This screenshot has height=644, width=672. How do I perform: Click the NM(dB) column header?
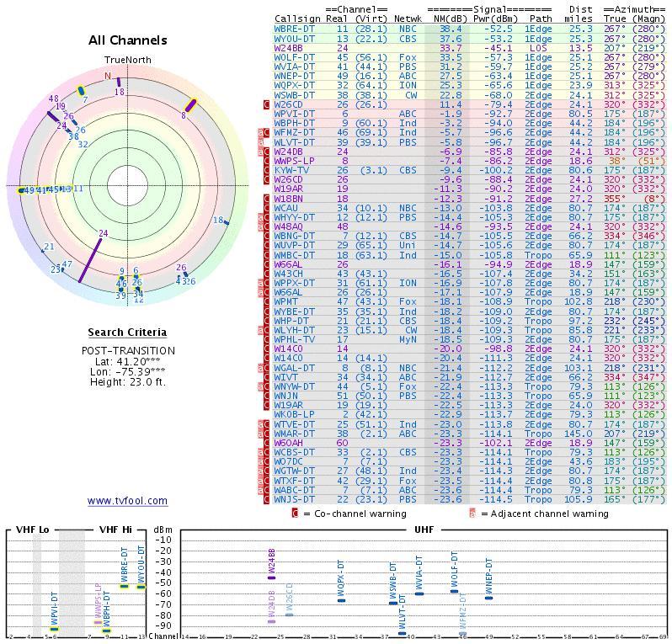(x=450, y=19)
